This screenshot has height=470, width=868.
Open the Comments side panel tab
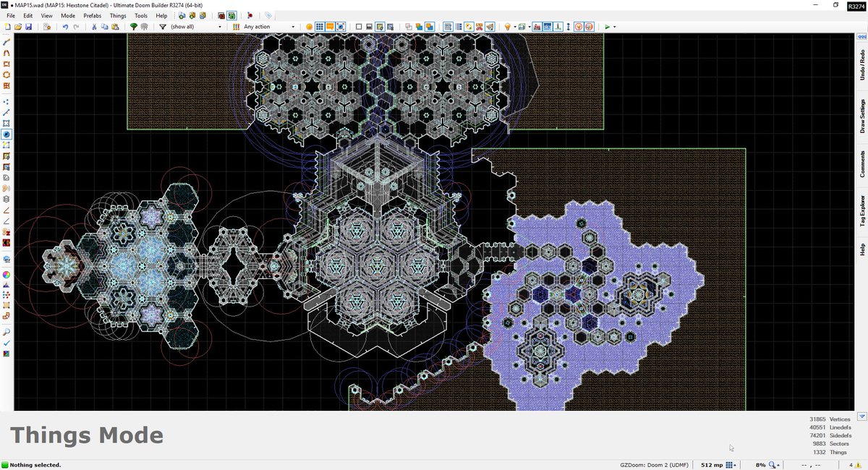pos(862,164)
